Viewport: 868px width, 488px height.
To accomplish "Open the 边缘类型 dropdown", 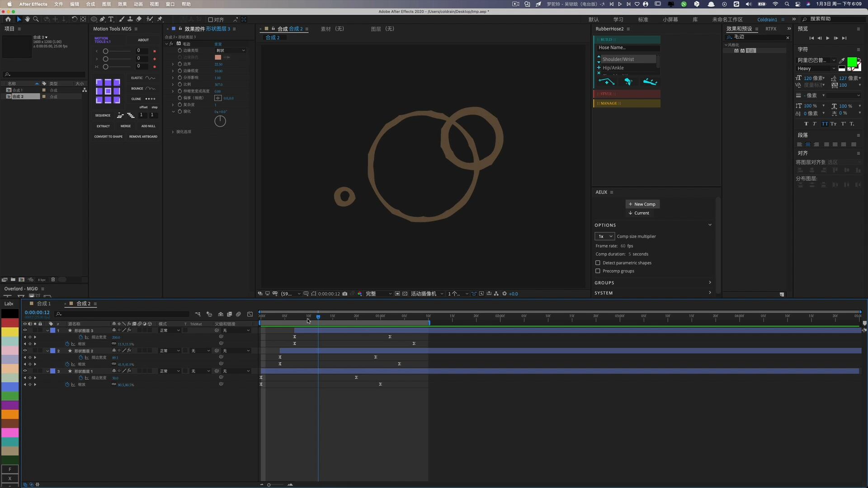I will [x=231, y=51].
